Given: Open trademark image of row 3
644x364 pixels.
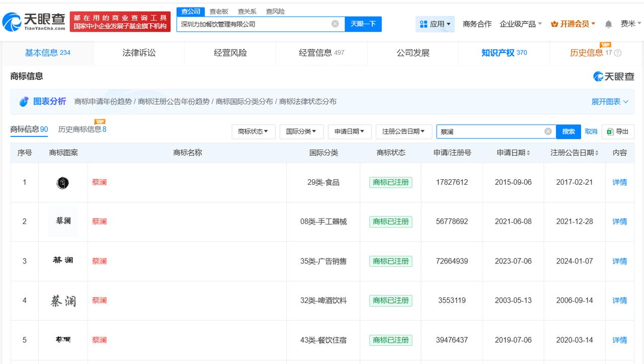Looking at the screenshot, I should pos(63,261).
